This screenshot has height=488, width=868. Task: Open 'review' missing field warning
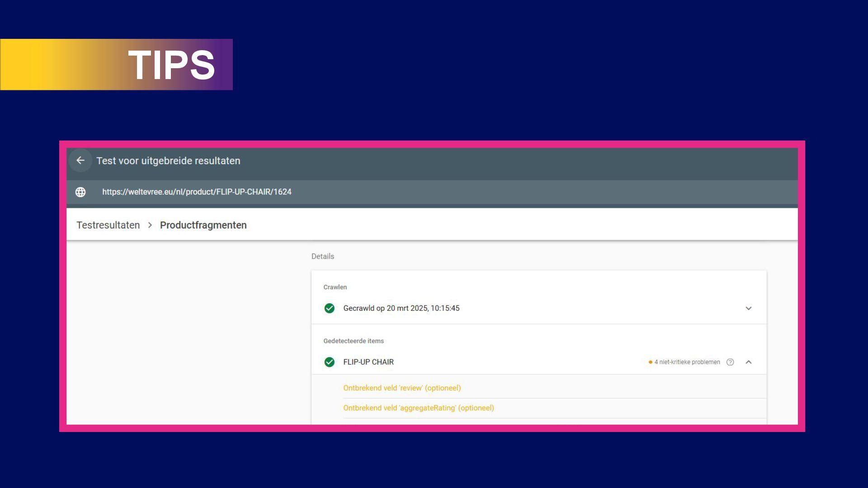point(402,388)
